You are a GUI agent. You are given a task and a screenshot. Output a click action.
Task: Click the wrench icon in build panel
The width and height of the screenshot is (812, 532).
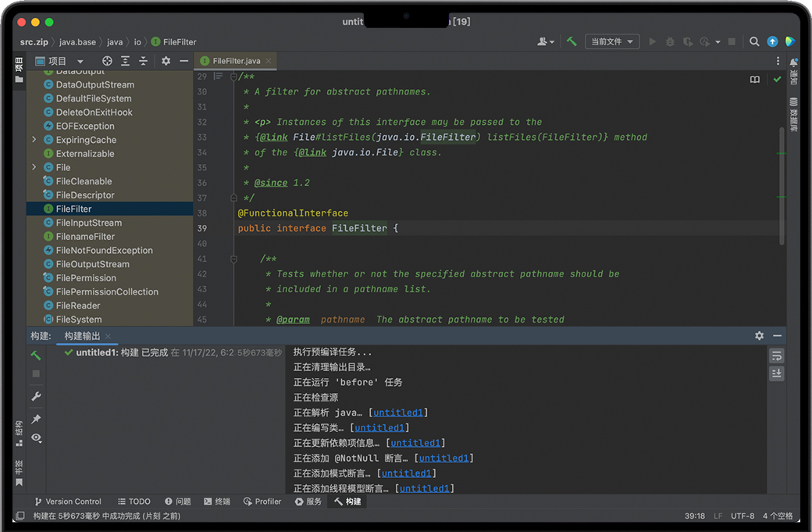pyautogui.click(x=36, y=396)
